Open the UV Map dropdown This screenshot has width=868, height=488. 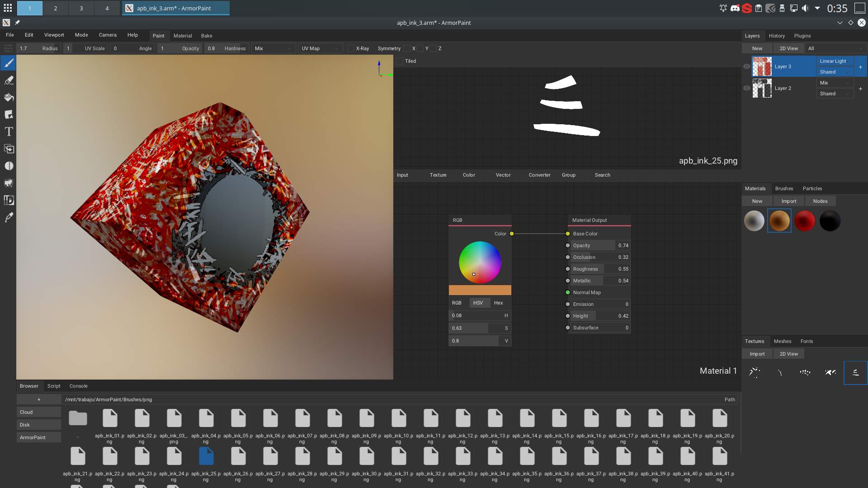[x=320, y=48]
